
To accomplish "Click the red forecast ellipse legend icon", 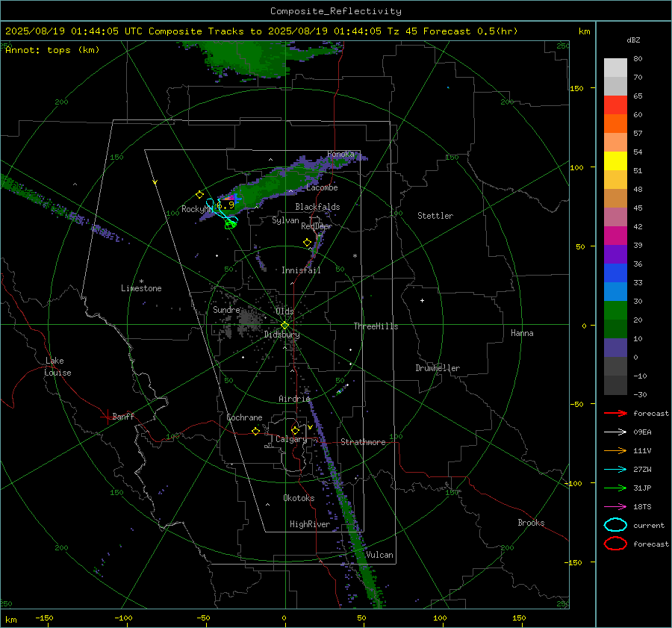I will [x=615, y=544].
